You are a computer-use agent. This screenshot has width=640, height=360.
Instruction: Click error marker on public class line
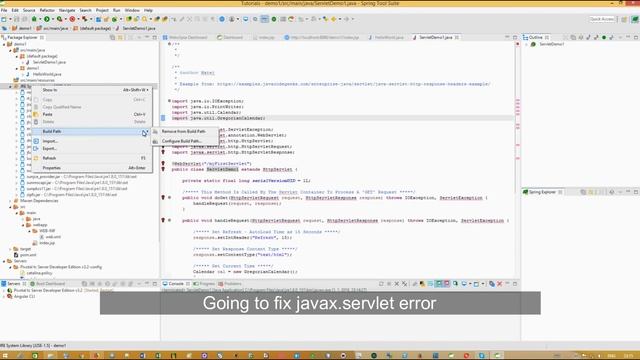(163, 169)
